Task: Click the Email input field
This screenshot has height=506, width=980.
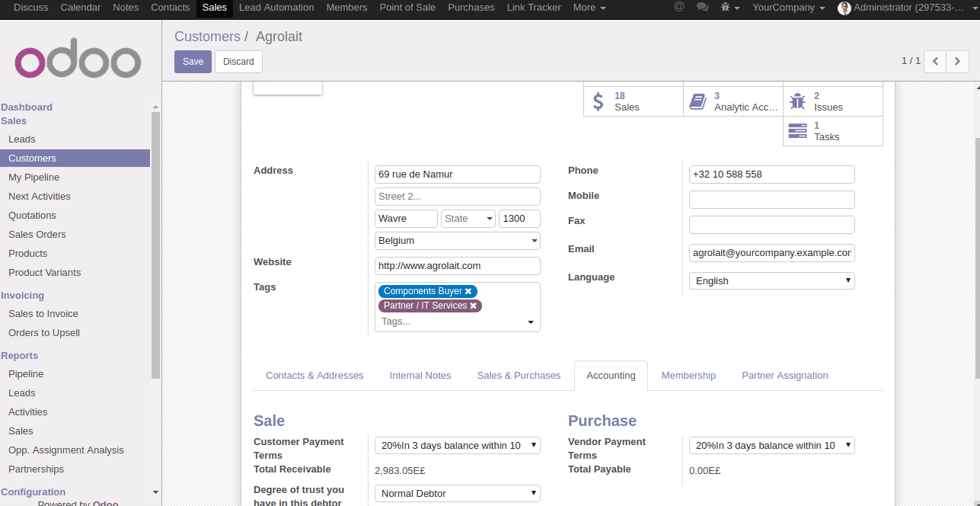Action: point(772,253)
